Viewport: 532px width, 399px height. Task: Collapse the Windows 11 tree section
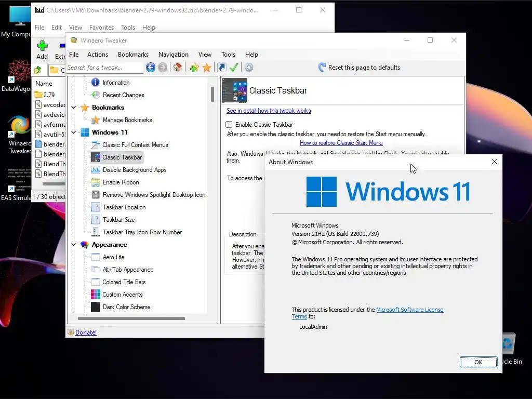(73, 132)
